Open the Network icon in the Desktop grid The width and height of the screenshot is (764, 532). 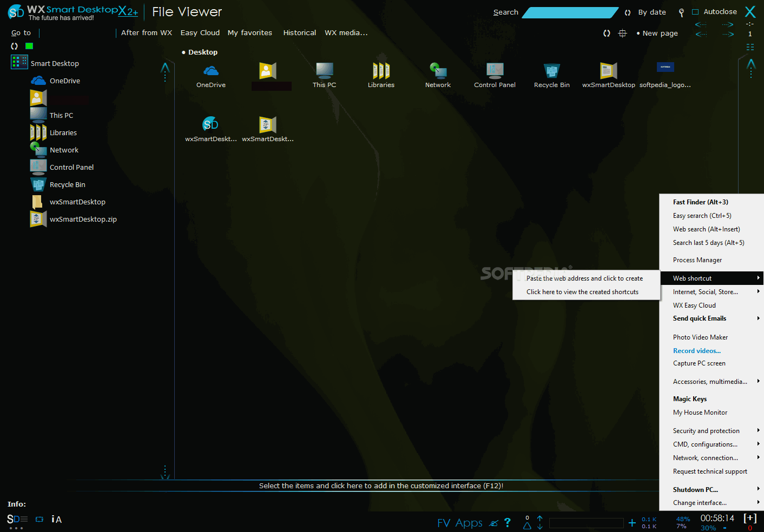point(438,71)
